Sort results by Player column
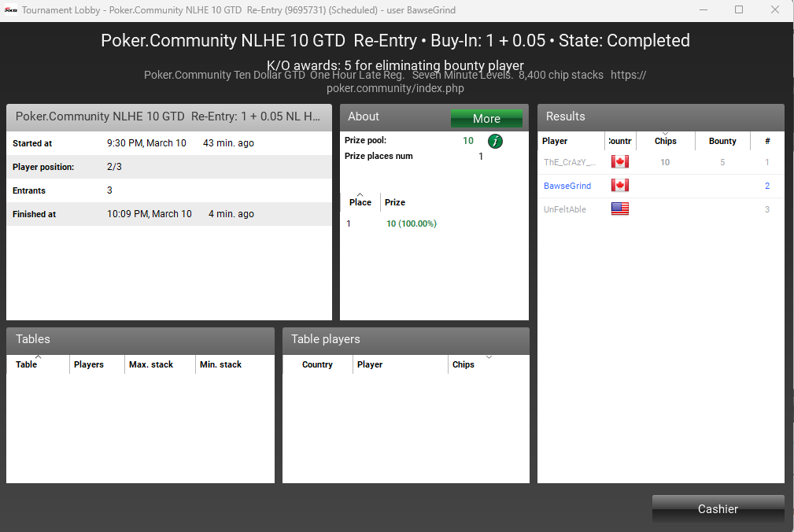This screenshot has width=794, height=532. pos(572,141)
